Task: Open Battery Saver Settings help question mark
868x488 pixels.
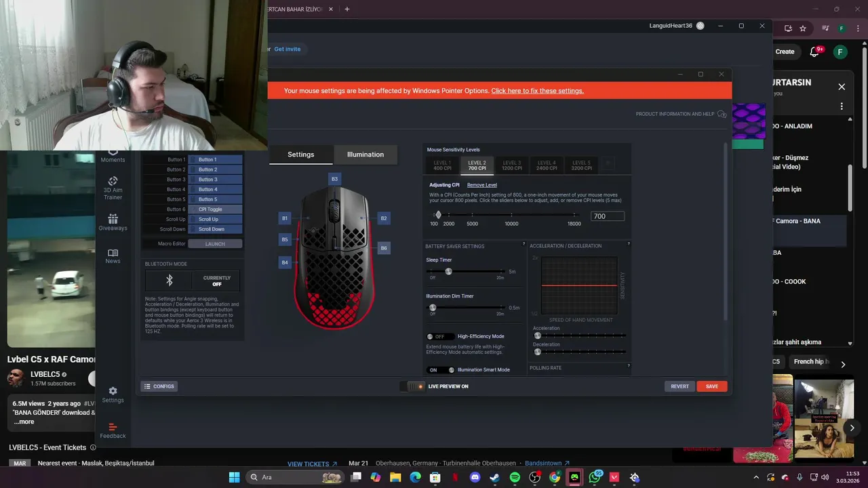Action: click(524, 244)
